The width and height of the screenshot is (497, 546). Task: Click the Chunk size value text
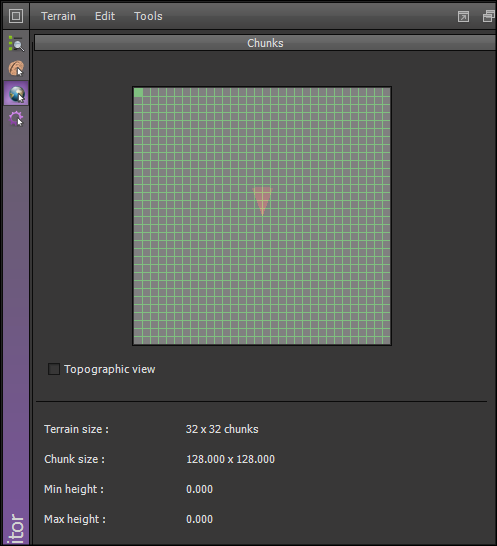point(231,459)
